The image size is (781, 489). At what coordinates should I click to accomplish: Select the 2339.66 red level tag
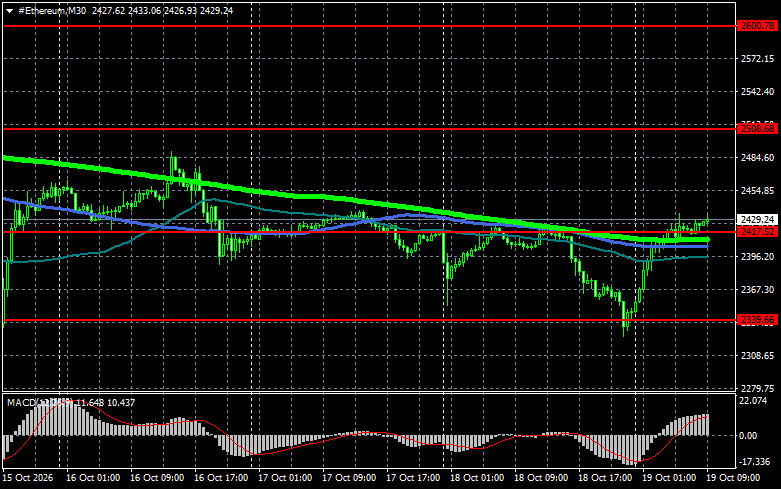757,320
